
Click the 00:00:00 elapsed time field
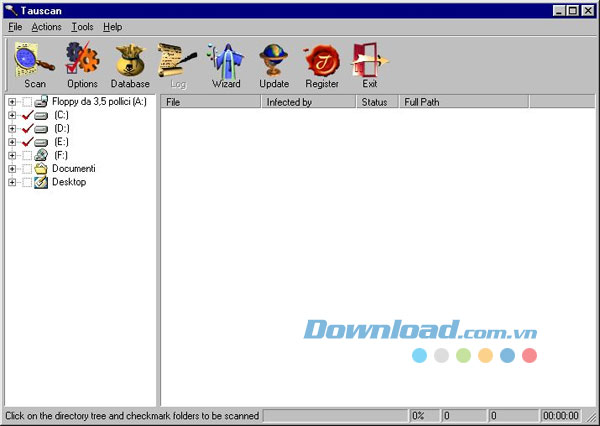coord(561,416)
